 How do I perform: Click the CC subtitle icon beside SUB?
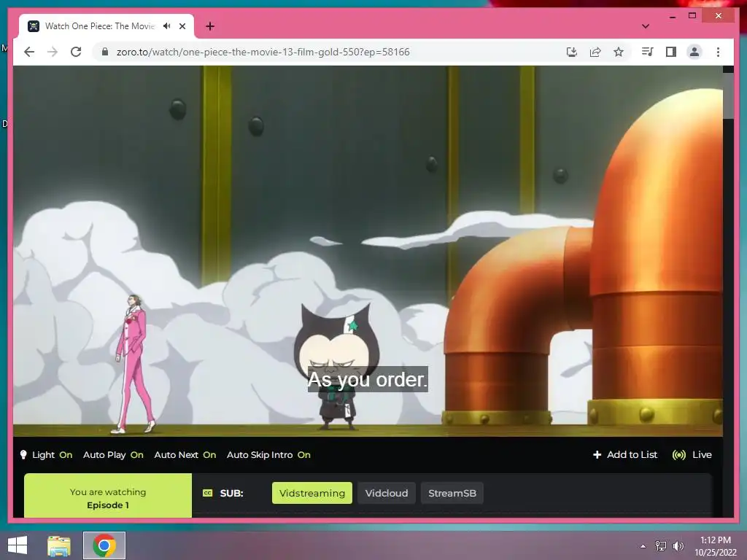[208, 493]
